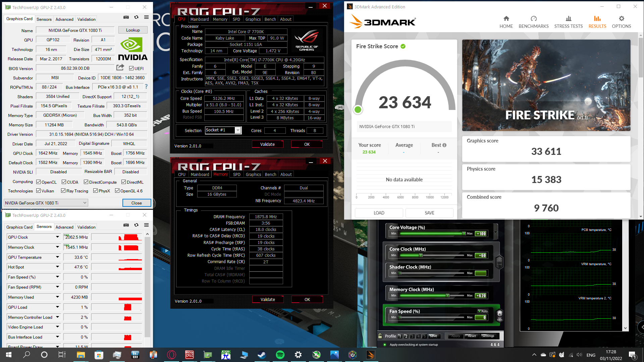644x362 pixels.
Task: Open Graphics tab in lower CPU-Z window
Action: 253,174
